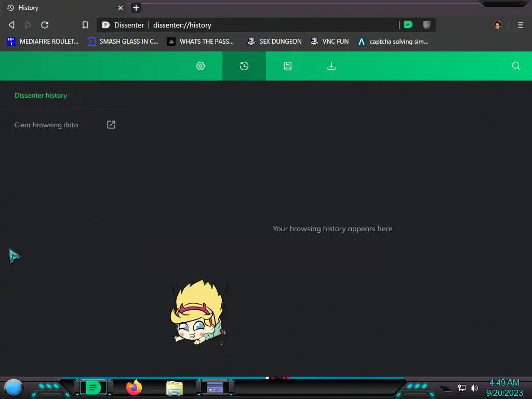This screenshot has width=532, height=399.
Task: Select Dissenter history in sidebar
Action: pyautogui.click(x=41, y=96)
